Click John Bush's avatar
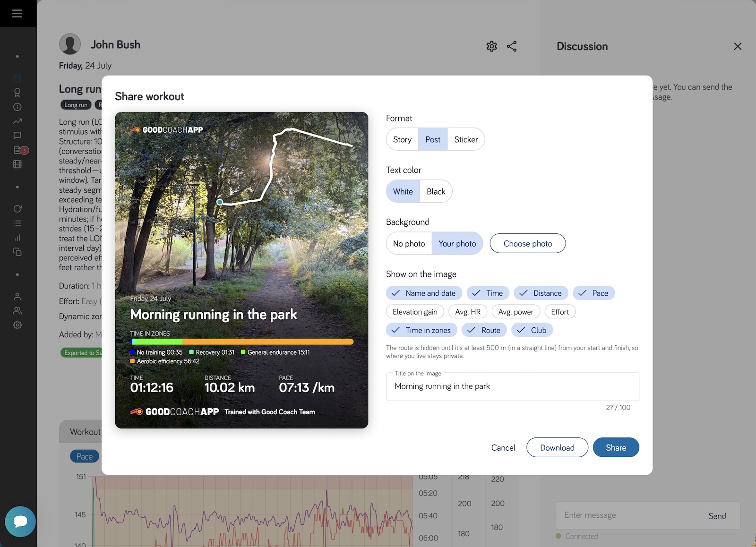The width and height of the screenshot is (756, 547). point(70,44)
